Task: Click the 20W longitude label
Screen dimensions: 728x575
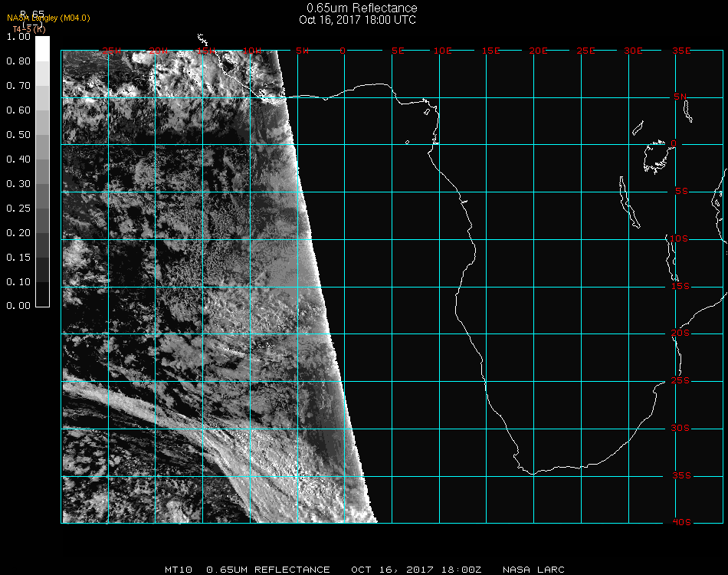Action: coord(159,51)
